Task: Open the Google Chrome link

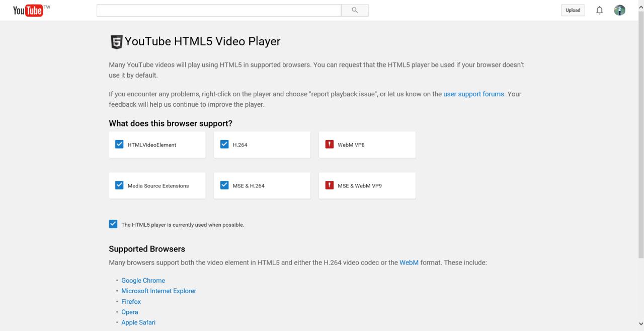Action: (x=143, y=281)
